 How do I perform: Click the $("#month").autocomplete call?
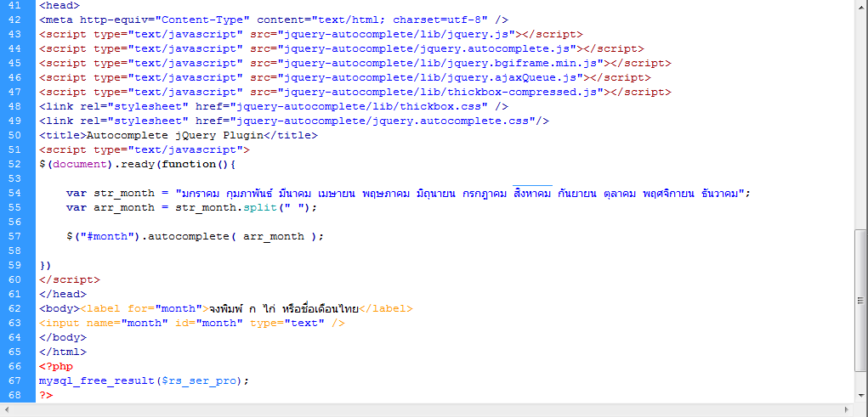point(195,237)
